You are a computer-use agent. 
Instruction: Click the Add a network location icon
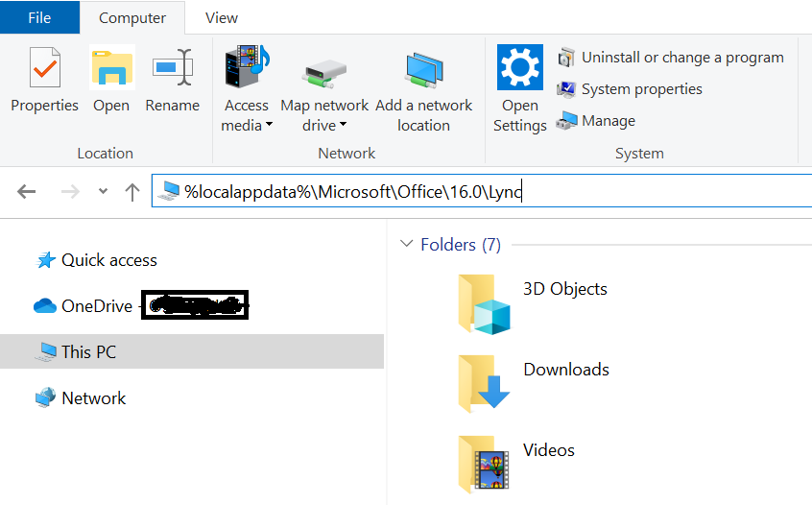click(x=423, y=72)
